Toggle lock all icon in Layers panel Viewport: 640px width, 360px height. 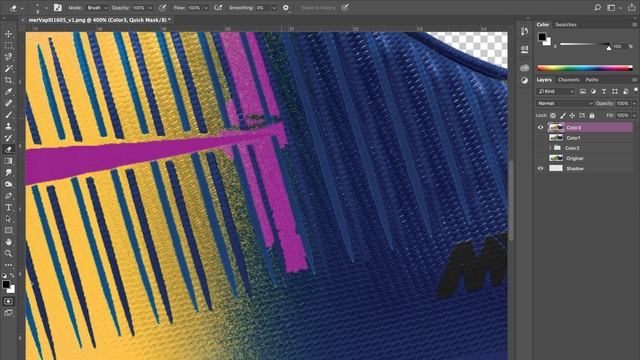(x=592, y=116)
